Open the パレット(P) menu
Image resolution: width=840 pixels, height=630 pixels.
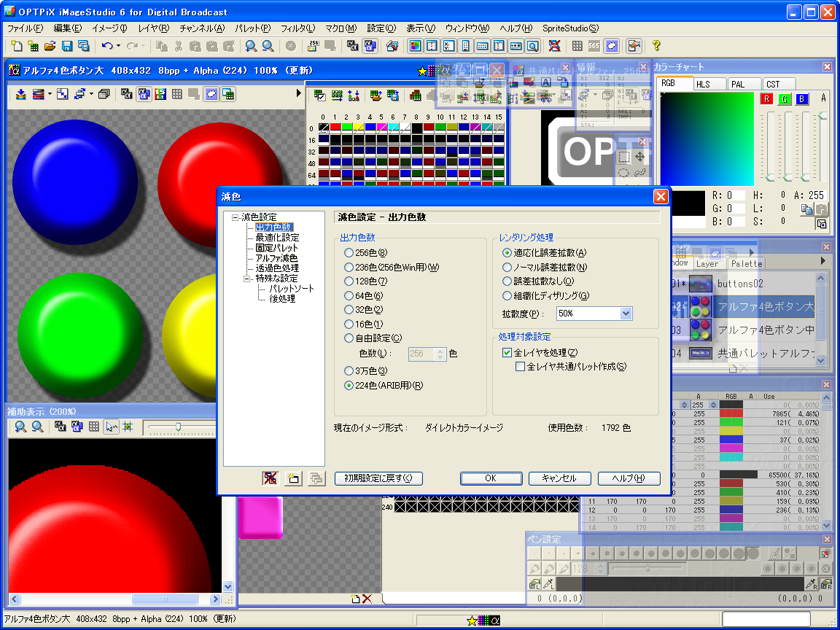(253, 28)
